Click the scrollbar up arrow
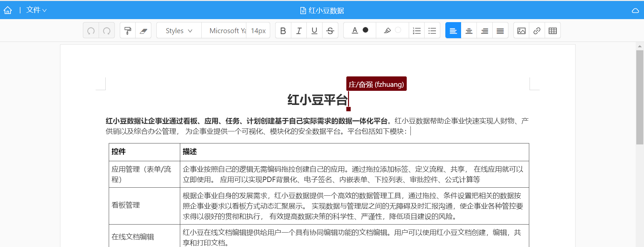644x247 pixels. tap(640, 47)
